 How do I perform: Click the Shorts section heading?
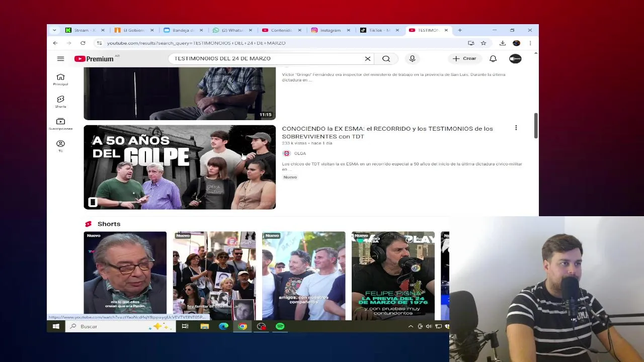(x=109, y=224)
